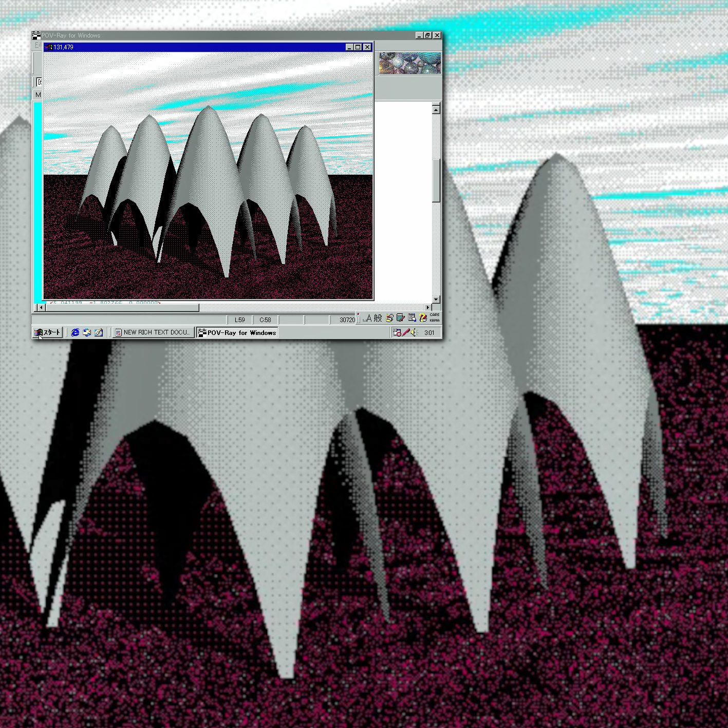Click the Show Desktop quick launch icon
Screen dimensions: 728x728
pos(87,332)
